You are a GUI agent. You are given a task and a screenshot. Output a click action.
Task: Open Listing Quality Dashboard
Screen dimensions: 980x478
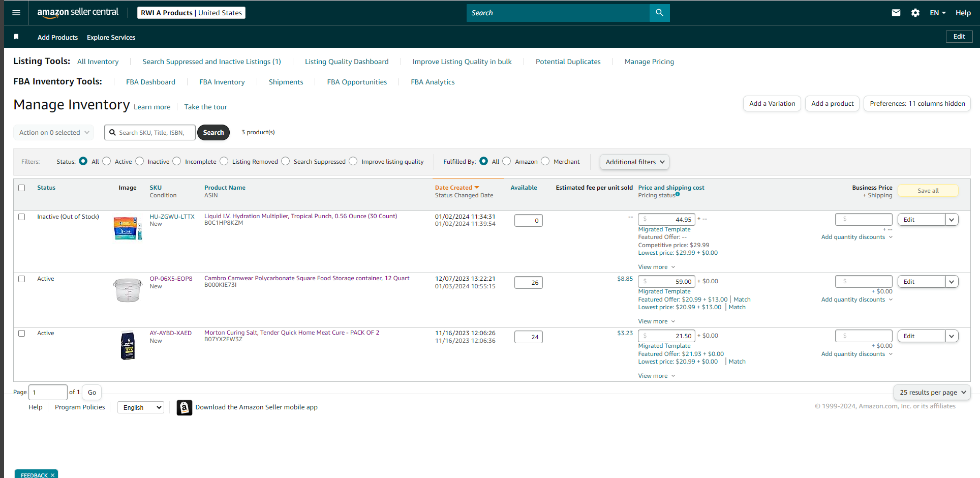pos(347,62)
